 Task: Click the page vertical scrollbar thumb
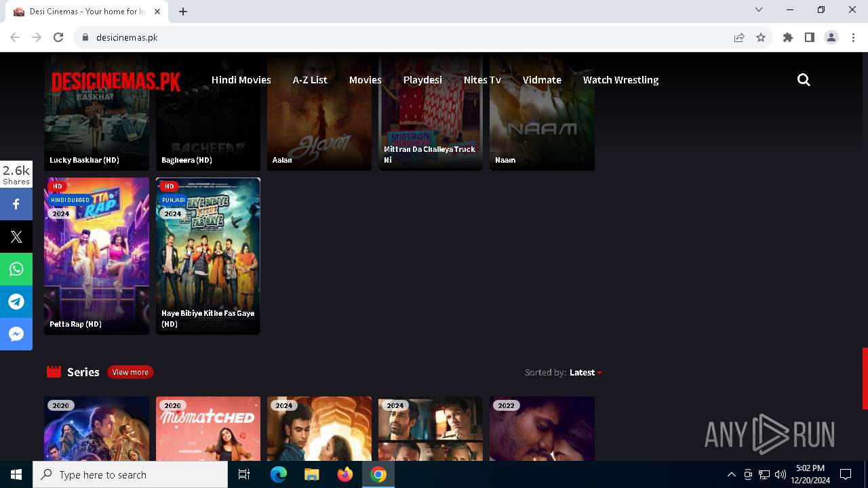865,378
